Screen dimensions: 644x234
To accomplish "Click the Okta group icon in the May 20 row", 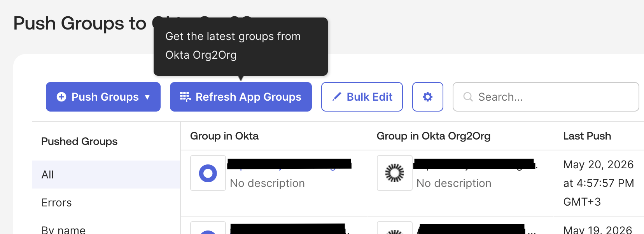I will pyautogui.click(x=208, y=173).
